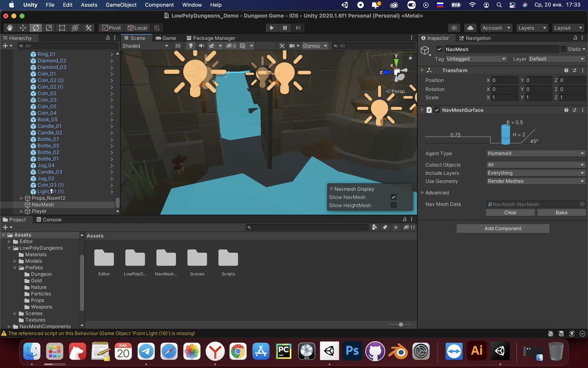588x368 pixels.
Task: Lock the Inspector panel
Action: (x=575, y=38)
